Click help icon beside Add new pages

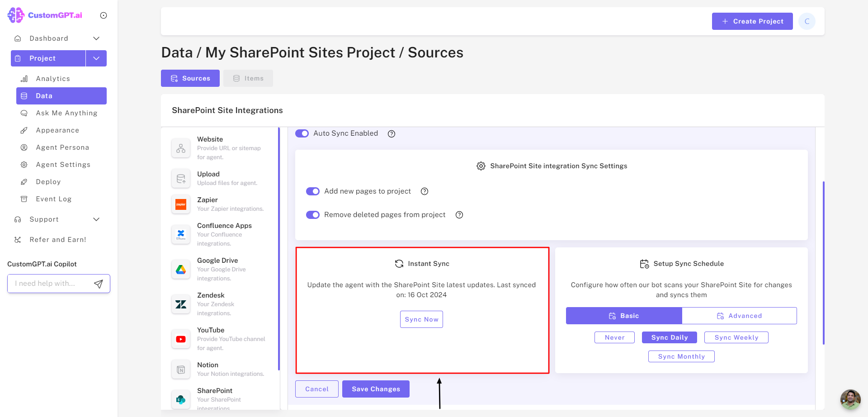click(425, 191)
